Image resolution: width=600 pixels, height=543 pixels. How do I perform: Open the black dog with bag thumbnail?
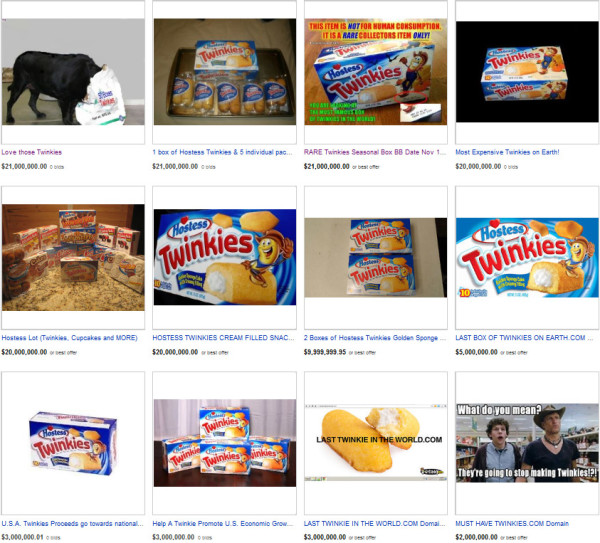[73, 72]
